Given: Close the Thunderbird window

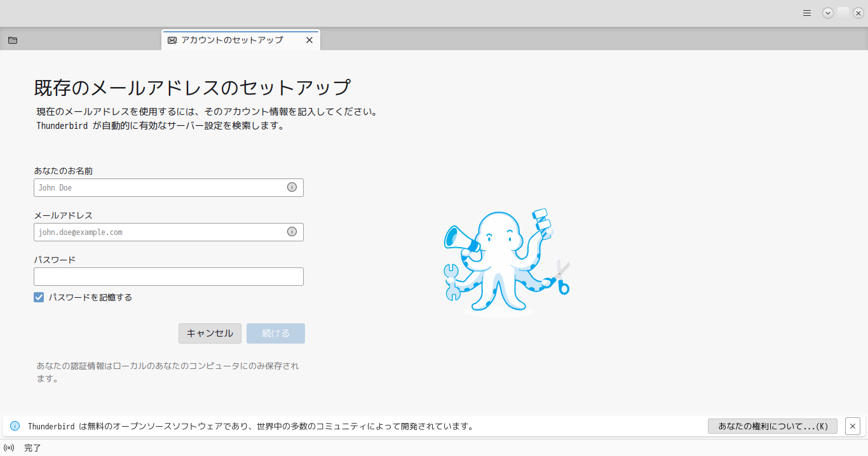Looking at the screenshot, I should (858, 13).
